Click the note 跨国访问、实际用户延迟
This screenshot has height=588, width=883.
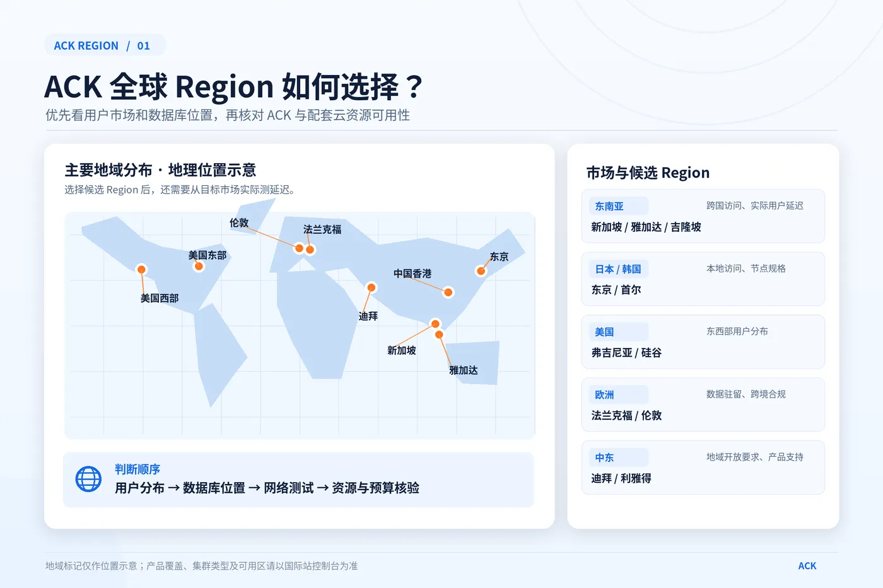click(755, 205)
